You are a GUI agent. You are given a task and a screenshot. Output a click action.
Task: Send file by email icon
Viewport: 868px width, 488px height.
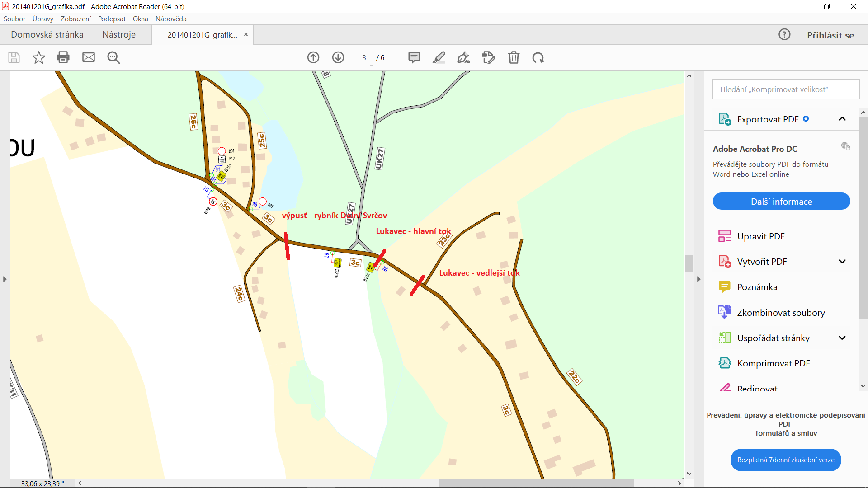(89, 57)
